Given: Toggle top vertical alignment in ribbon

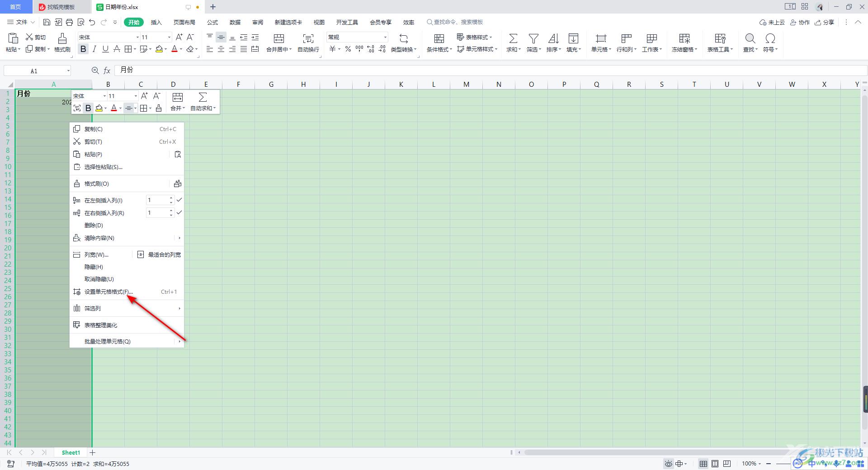Looking at the screenshot, I should tap(210, 37).
